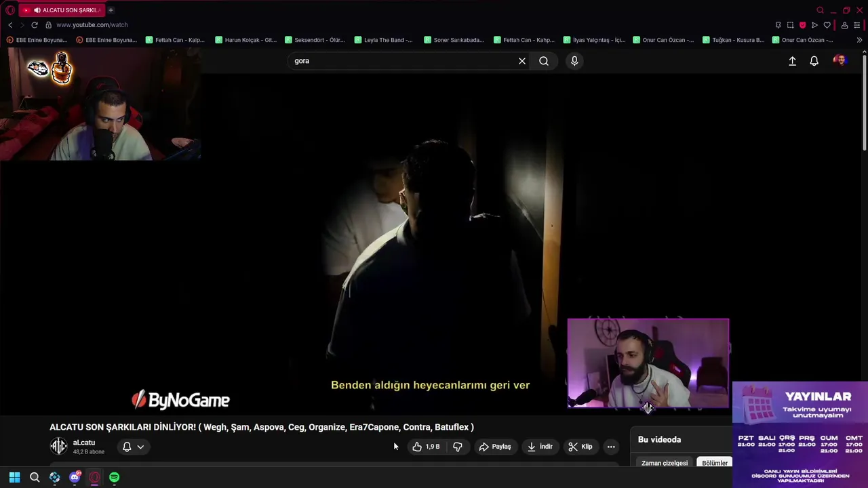The height and width of the screenshot is (488, 868).
Task: Open the Opera profile account icon
Action: click(844, 25)
